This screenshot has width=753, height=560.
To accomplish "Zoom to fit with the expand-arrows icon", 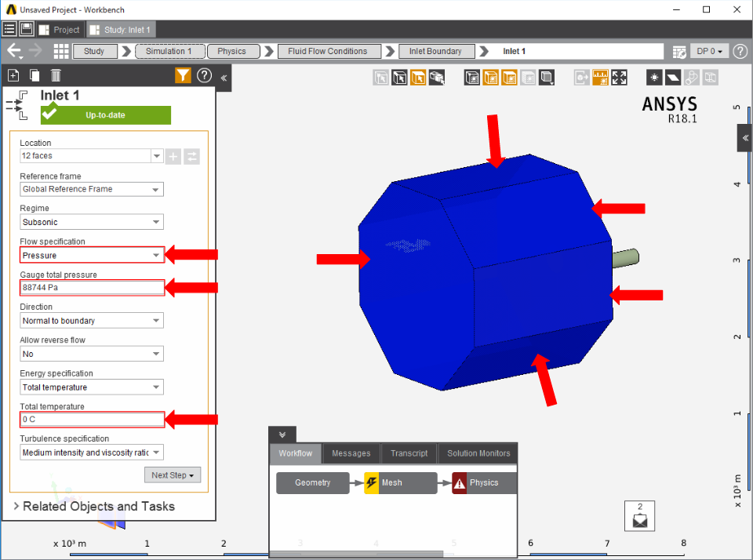I will pyautogui.click(x=619, y=78).
